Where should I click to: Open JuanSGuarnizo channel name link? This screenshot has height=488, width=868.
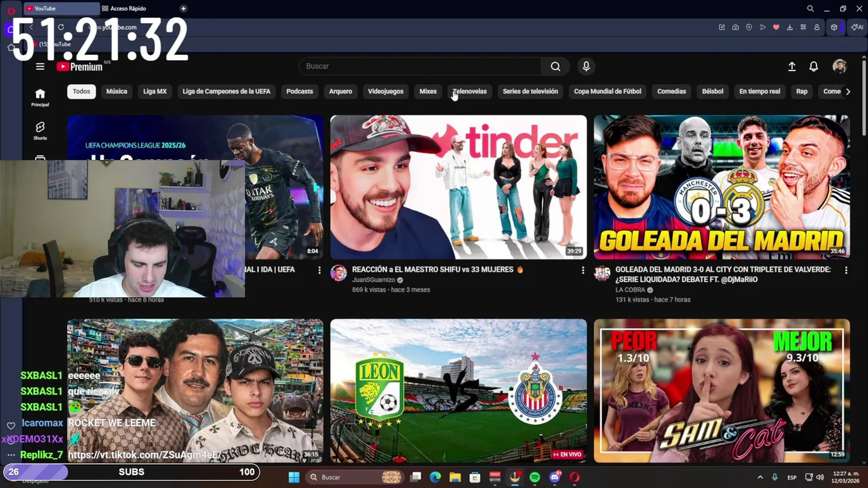click(x=374, y=280)
